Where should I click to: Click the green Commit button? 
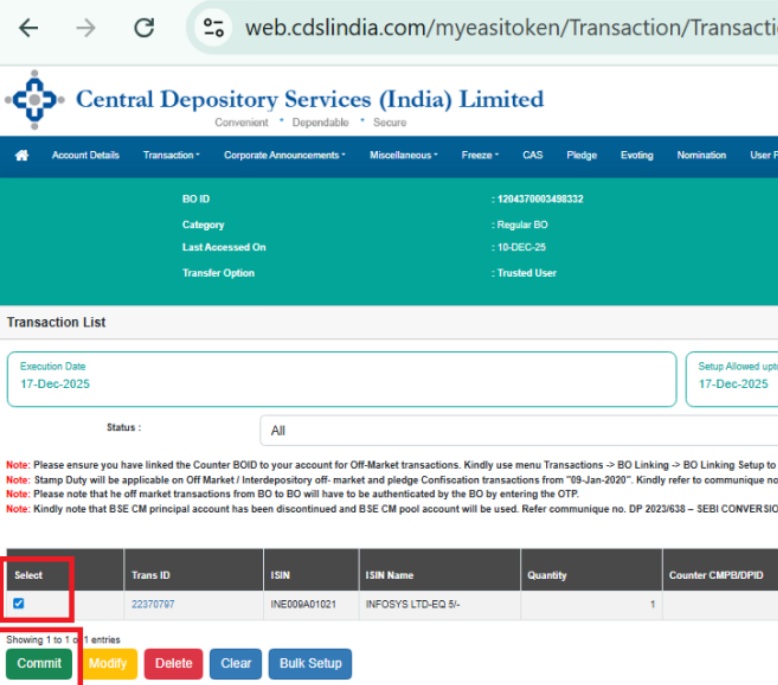coord(39,663)
